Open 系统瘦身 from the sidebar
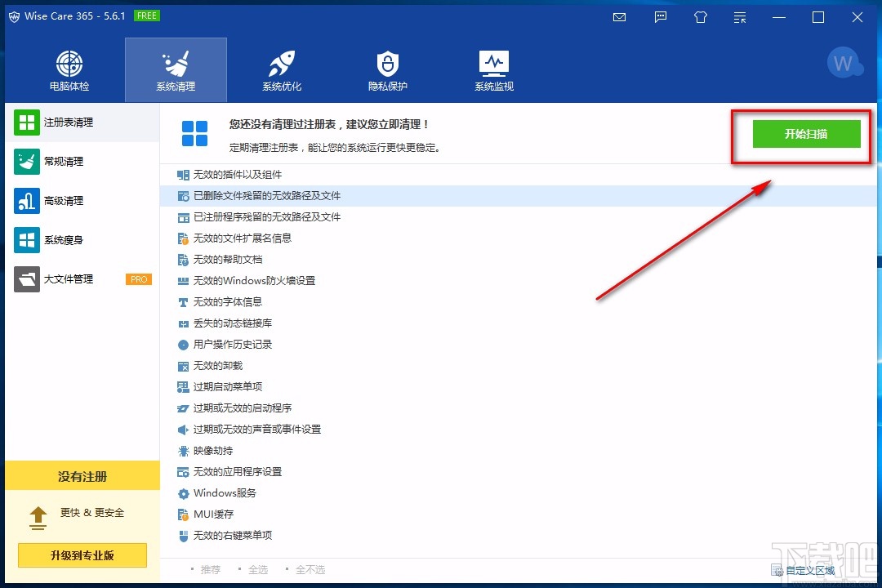882x588 pixels. 82,240
